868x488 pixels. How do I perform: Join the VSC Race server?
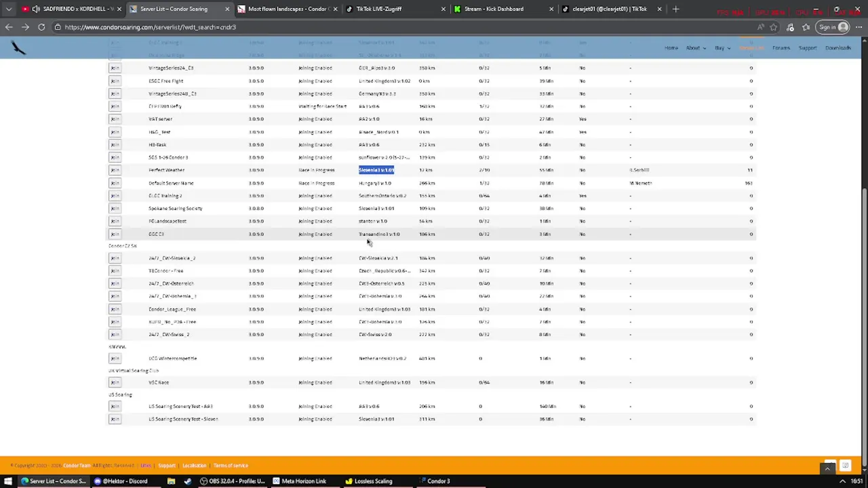(115, 382)
